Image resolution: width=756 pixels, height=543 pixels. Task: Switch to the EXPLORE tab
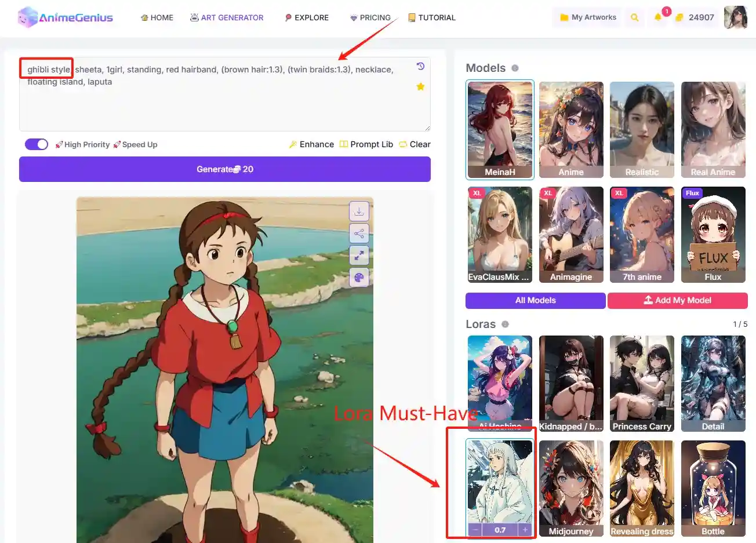coord(307,17)
